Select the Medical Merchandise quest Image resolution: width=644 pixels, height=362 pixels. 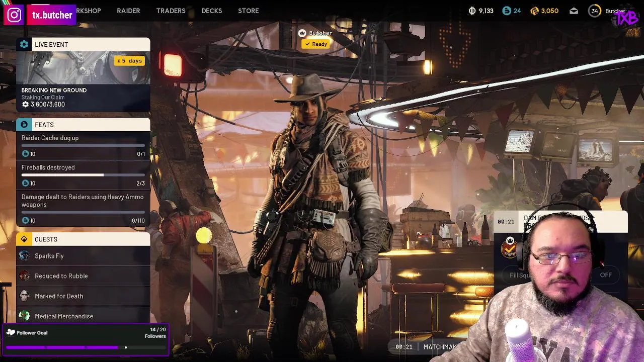click(83, 316)
